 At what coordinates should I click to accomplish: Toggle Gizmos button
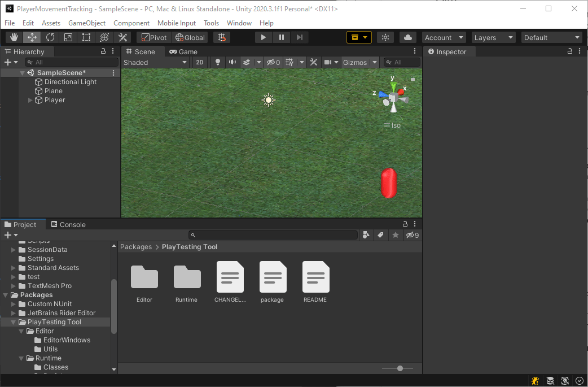coord(355,62)
